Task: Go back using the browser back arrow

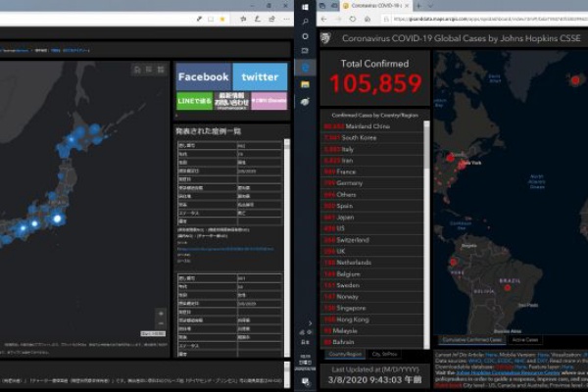Action: pos(324,19)
